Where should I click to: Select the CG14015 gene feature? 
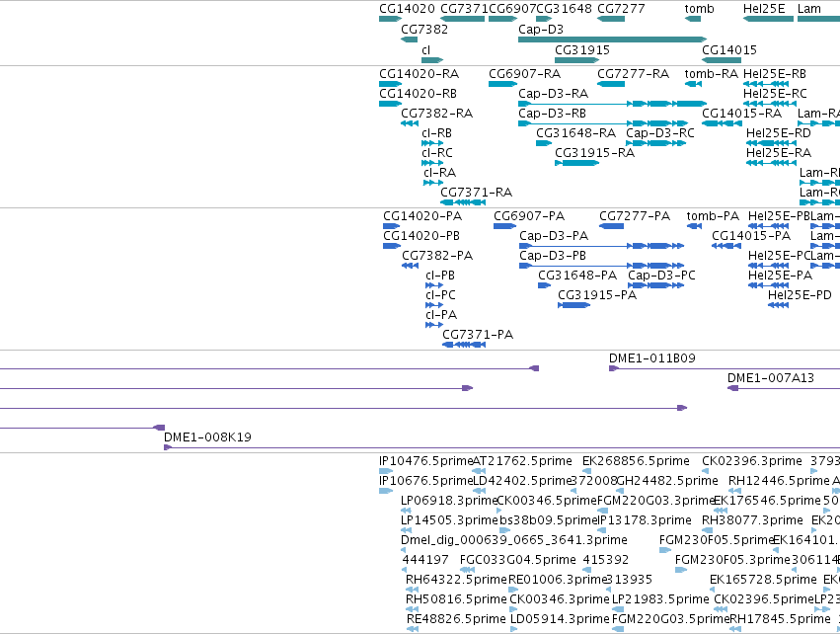click(722, 60)
